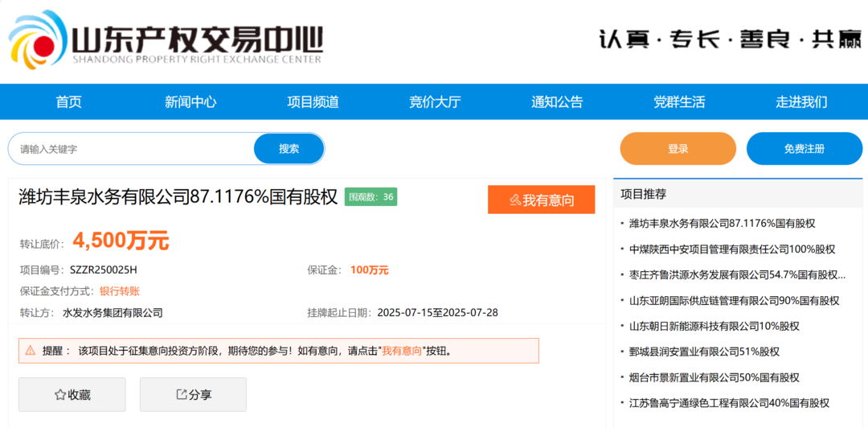Click the main project title heading text
The image size is (868, 428).
[x=178, y=197]
